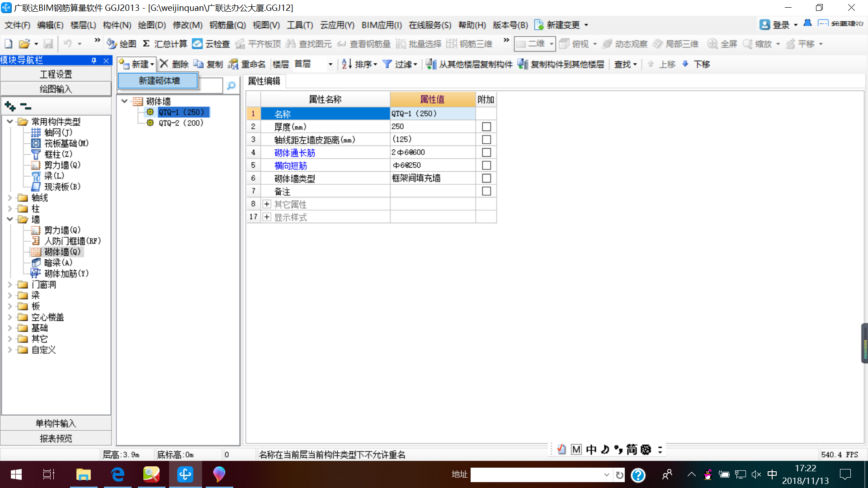Click 复制构件到其他楼层 button
This screenshot has width=868, height=488.
pyautogui.click(x=561, y=64)
